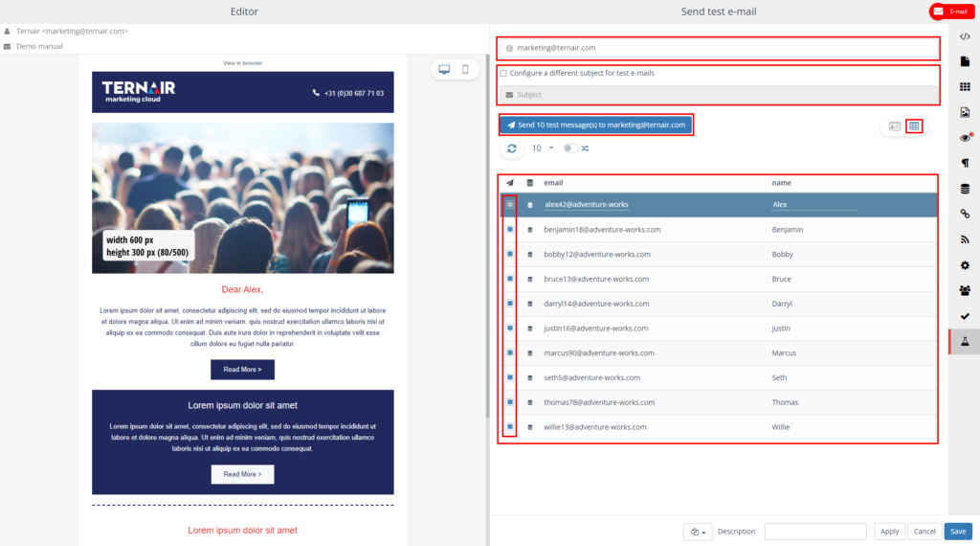Enable different subject for test e-mails
980x546 pixels.
pyautogui.click(x=503, y=73)
